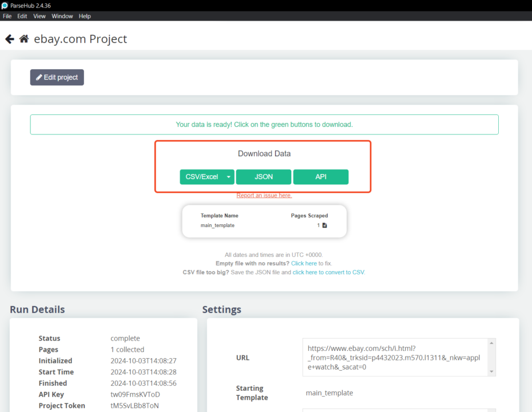Select the API Key value tw09FmsKVToD

(135, 394)
